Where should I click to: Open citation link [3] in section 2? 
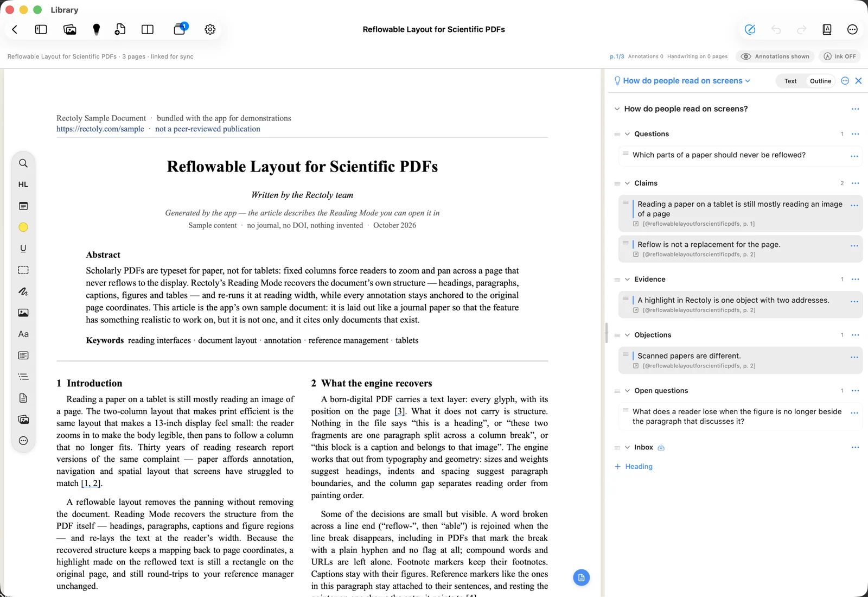pos(400,411)
